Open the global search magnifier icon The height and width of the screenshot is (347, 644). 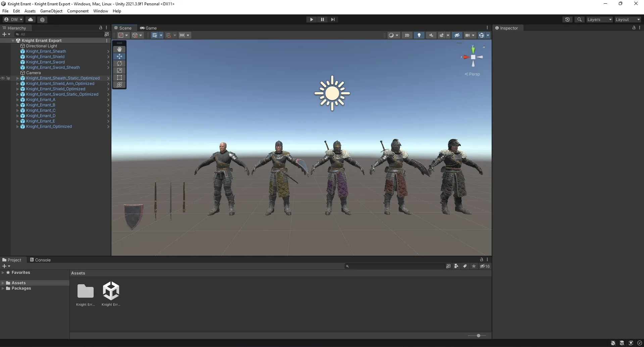[579, 19]
